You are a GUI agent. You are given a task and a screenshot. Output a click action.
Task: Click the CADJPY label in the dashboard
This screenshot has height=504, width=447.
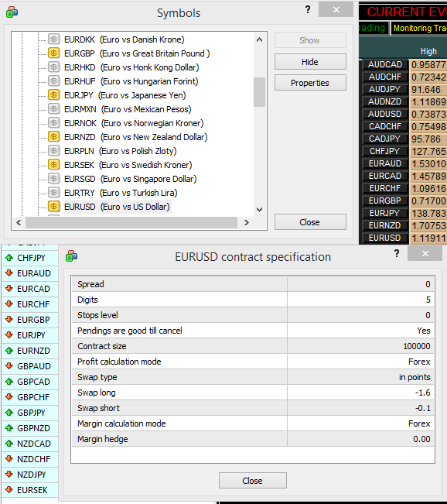(384, 139)
